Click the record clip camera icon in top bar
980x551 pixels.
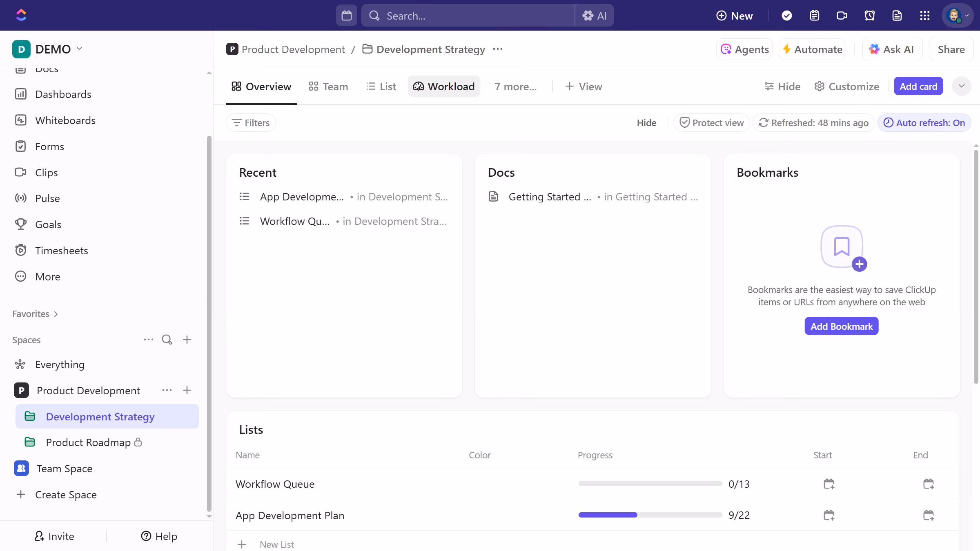842,16
